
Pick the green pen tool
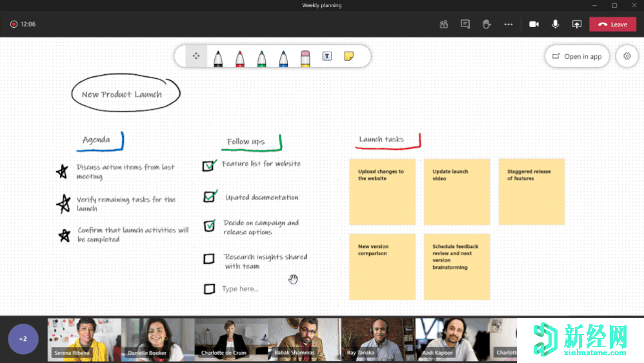point(261,58)
